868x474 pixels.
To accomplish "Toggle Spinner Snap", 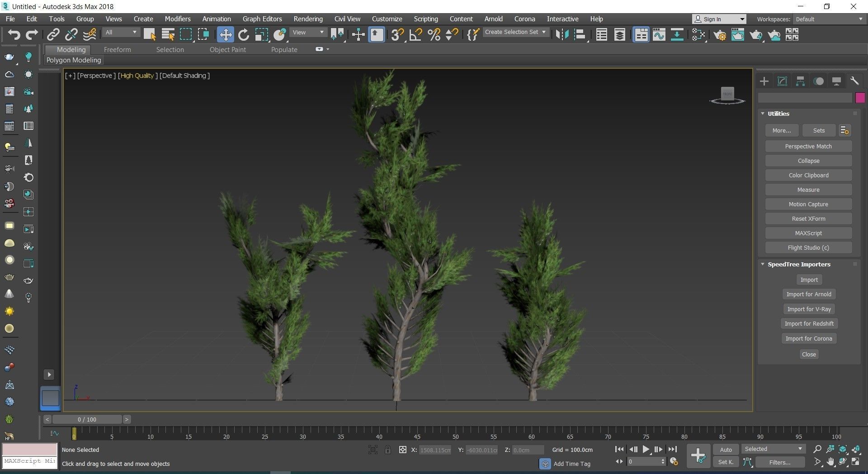I will [x=452, y=35].
